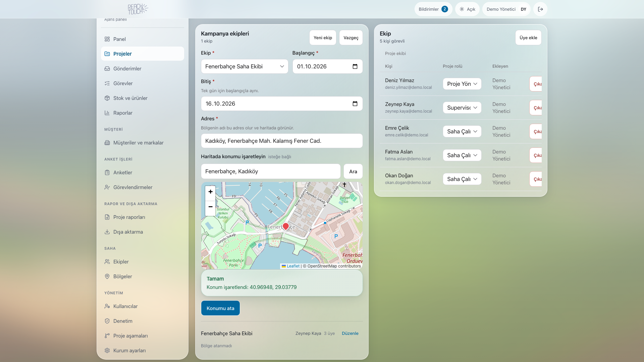Open Zeynep Kaya project role dropdown
The image size is (644, 362).
click(462, 108)
